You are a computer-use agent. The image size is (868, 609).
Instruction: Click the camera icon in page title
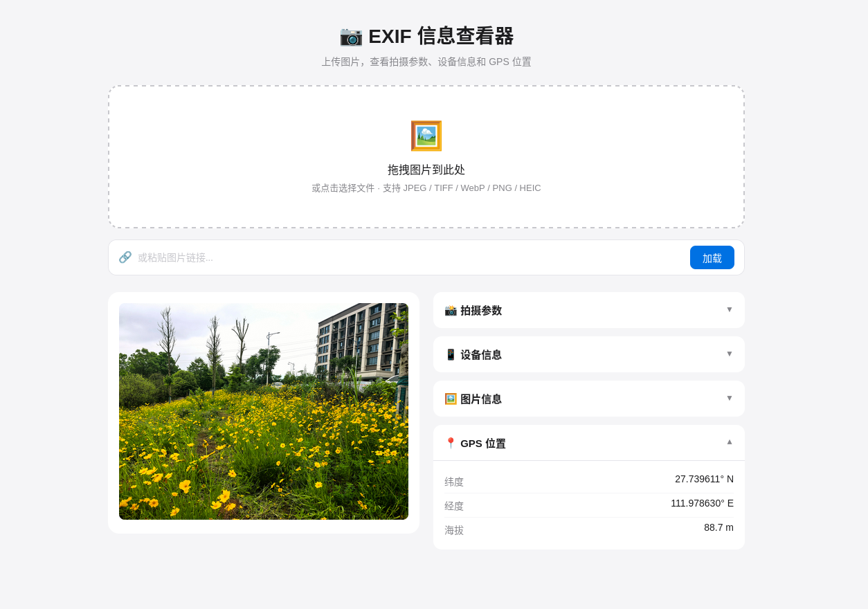click(x=351, y=36)
